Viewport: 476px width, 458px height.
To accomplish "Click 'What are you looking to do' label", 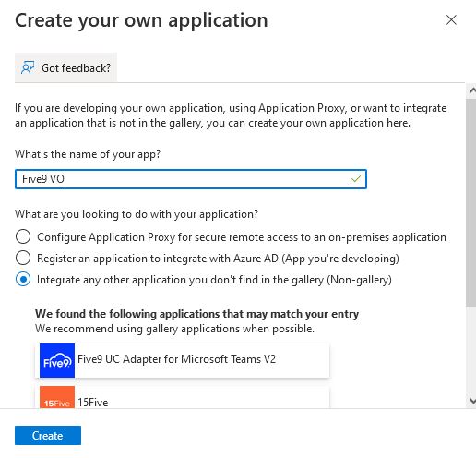I will pyautogui.click(x=137, y=214).
